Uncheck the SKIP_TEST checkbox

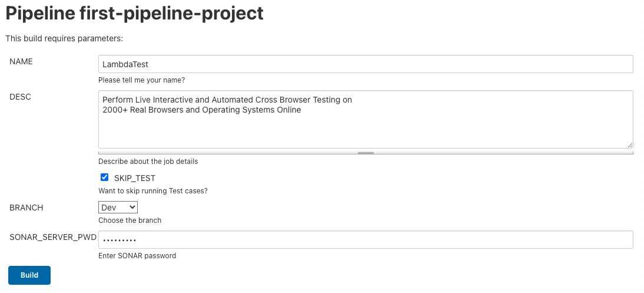[x=105, y=177]
